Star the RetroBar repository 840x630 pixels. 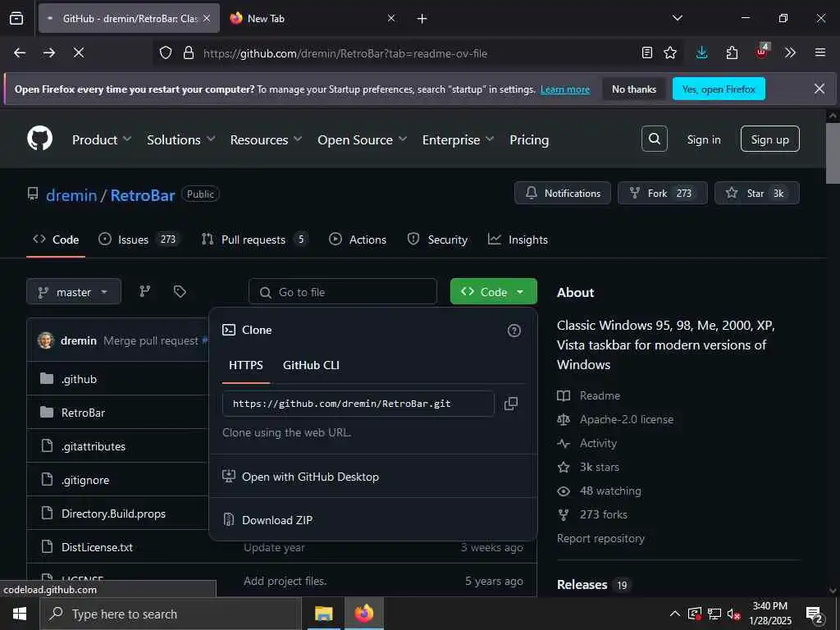pos(756,193)
